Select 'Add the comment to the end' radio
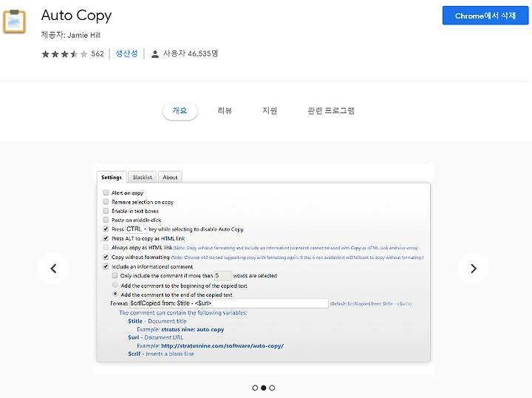This screenshot has height=398, width=532. coord(115,294)
